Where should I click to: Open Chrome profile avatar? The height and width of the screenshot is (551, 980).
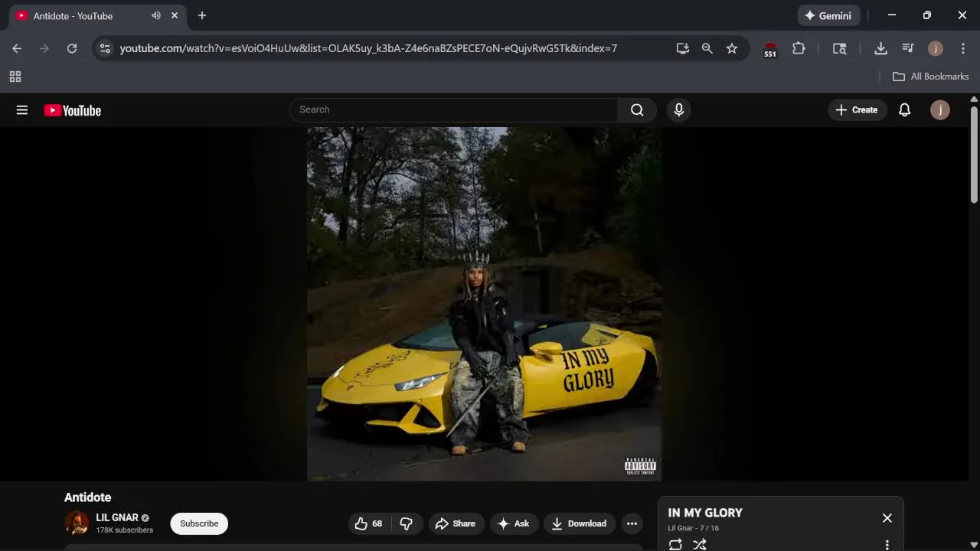point(935,48)
